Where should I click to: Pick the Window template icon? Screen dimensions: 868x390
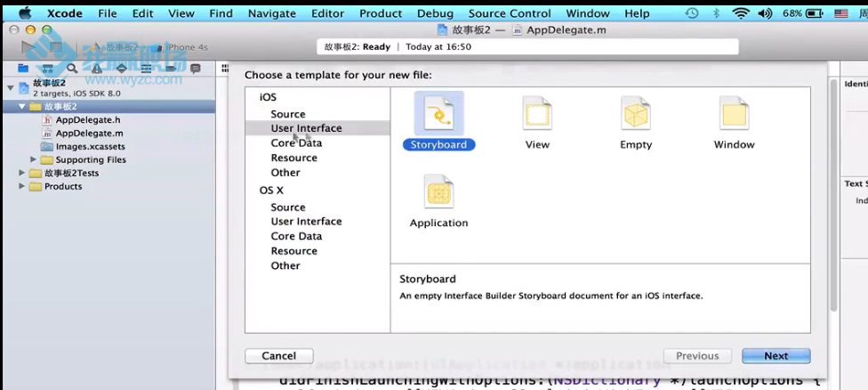pos(734,114)
